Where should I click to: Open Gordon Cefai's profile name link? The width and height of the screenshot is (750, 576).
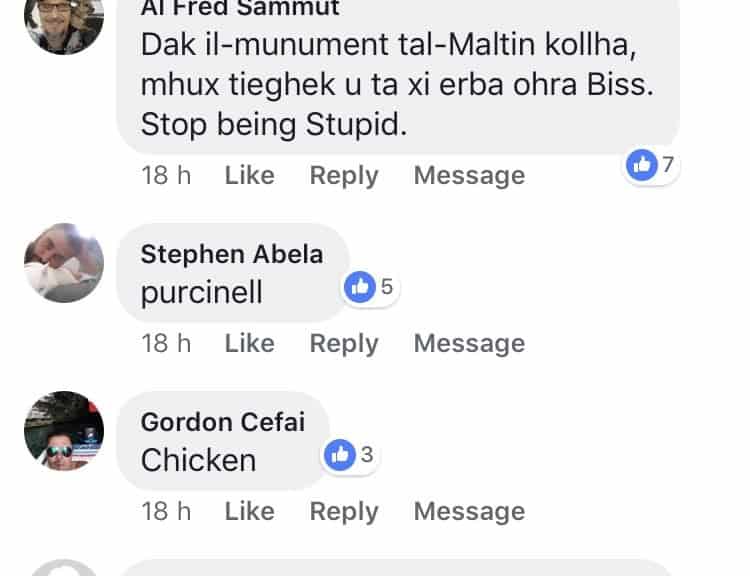click(x=223, y=422)
